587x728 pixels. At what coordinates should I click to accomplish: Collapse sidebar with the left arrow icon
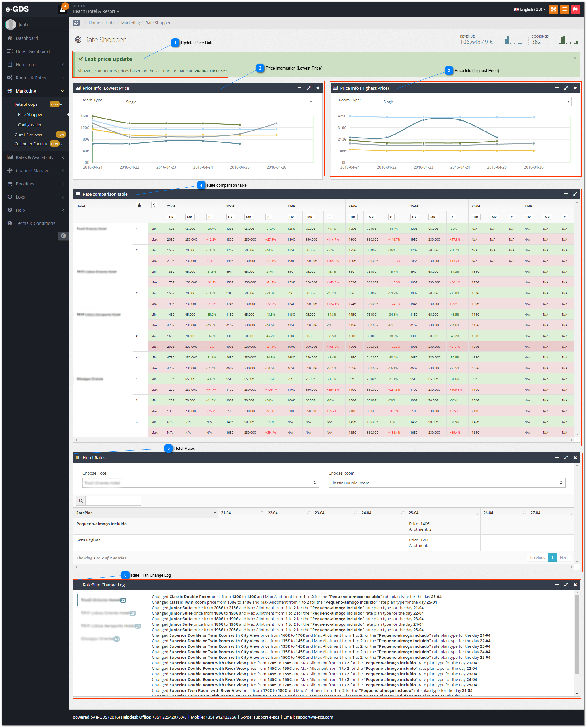pyautogui.click(x=63, y=236)
